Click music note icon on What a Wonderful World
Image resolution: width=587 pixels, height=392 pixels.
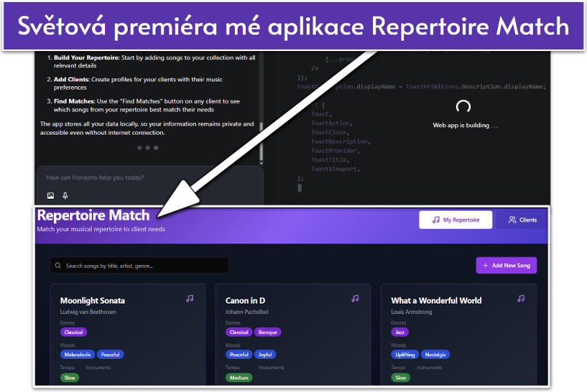(x=521, y=299)
